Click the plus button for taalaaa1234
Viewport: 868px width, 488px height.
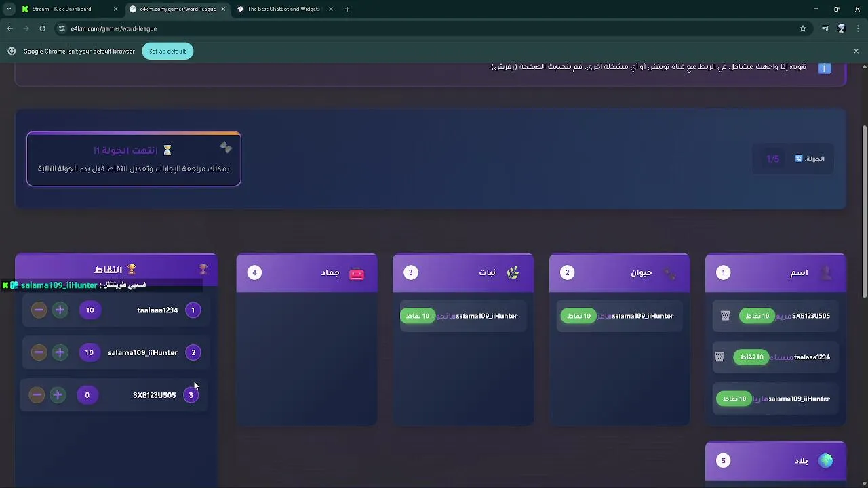[x=60, y=310]
